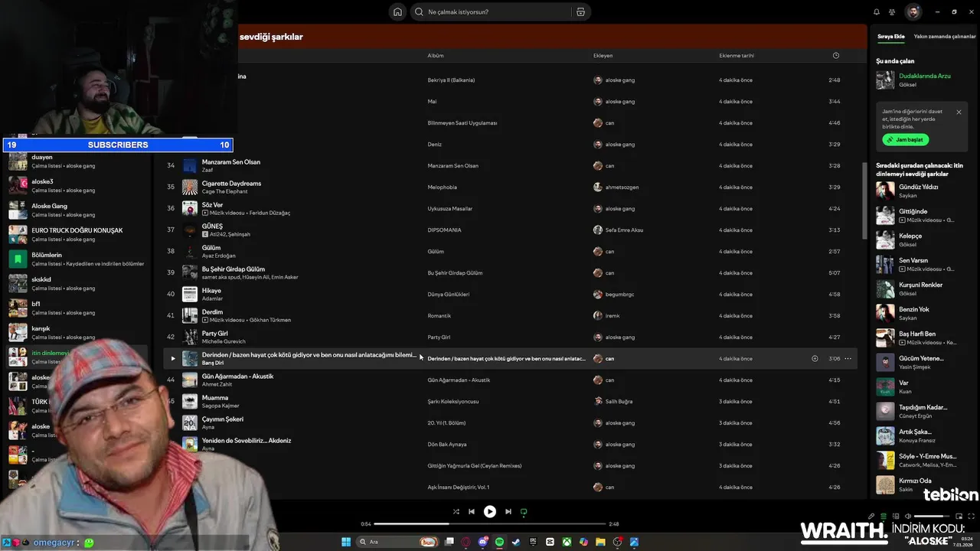Click the round play button
Image resolution: width=980 pixels, height=551 pixels.
(x=490, y=511)
